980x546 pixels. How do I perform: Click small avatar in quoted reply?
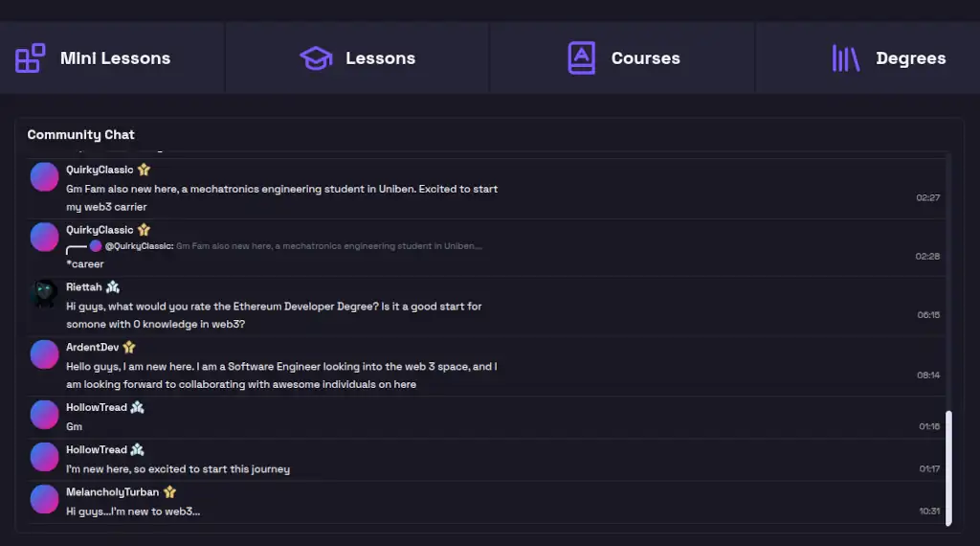(96, 246)
